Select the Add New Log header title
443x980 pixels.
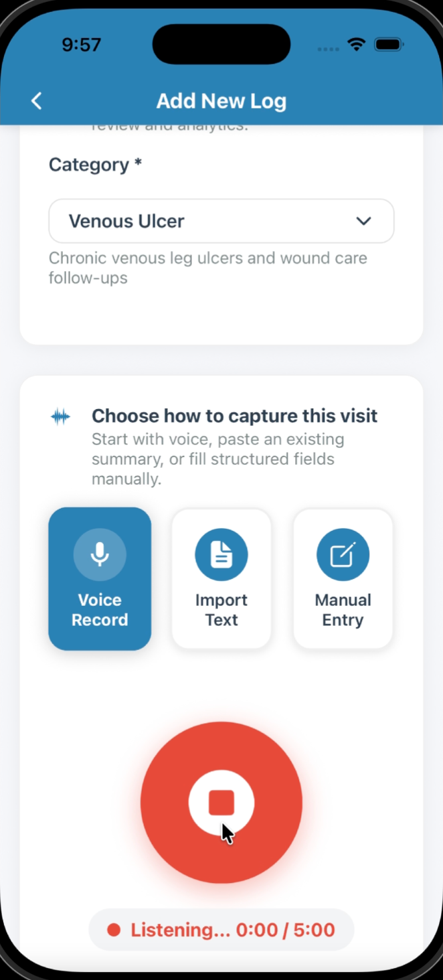(x=221, y=100)
